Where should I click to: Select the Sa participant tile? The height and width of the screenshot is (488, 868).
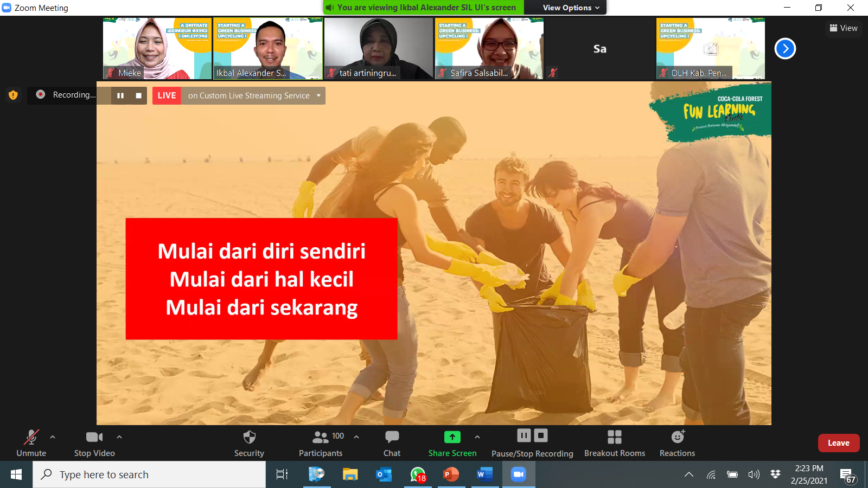tap(600, 49)
